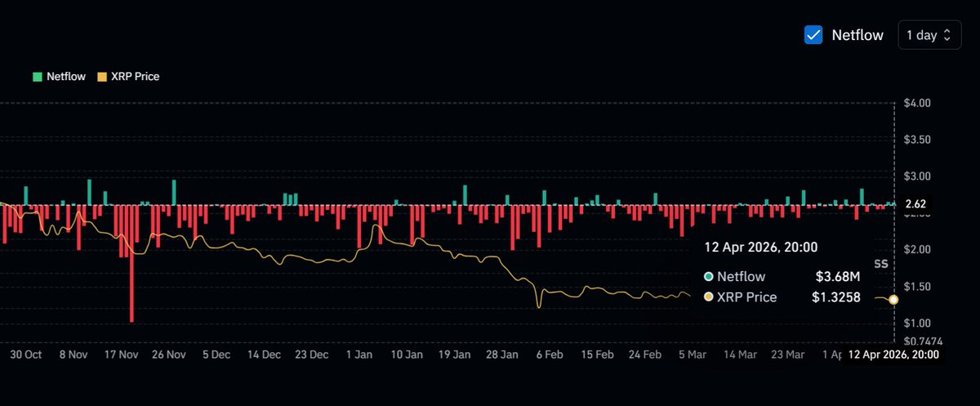The width and height of the screenshot is (980, 406).
Task: Click the $1.00 axis label
Action: tap(918, 323)
